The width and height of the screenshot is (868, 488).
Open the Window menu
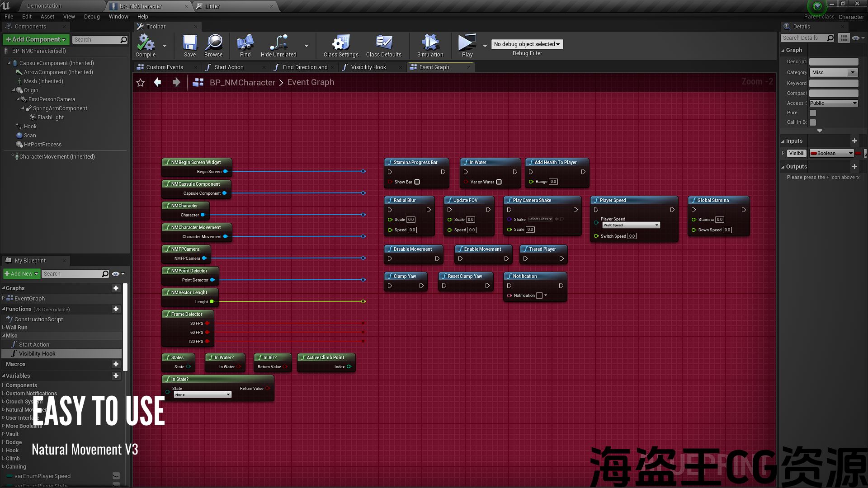point(118,17)
